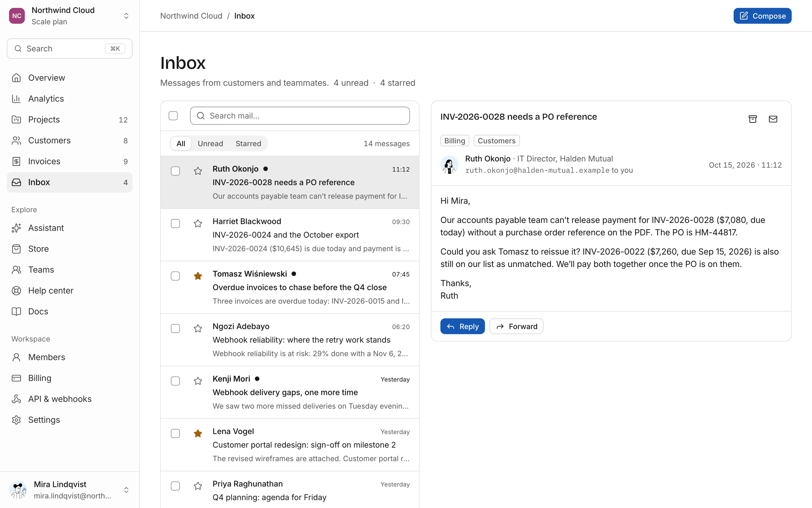812x508 pixels.
Task: Tick the select-all messages checkbox
Action: (x=173, y=116)
